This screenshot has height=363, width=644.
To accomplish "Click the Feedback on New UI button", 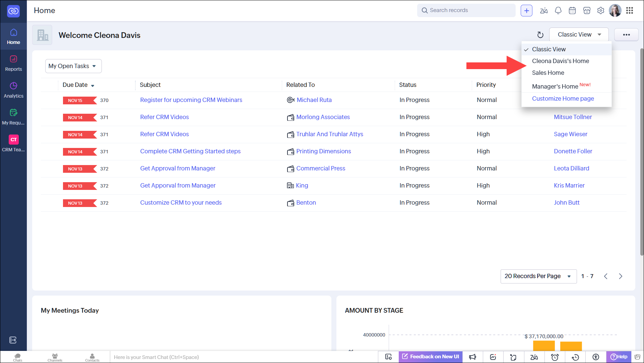I will point(431,357).
